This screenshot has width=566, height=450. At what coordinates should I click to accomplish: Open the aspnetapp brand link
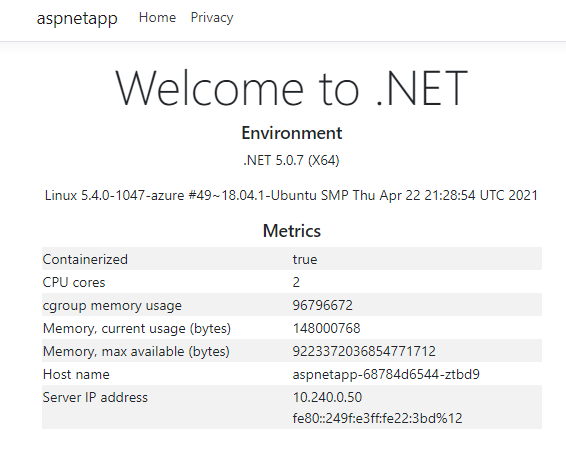[x=77, y=18]
